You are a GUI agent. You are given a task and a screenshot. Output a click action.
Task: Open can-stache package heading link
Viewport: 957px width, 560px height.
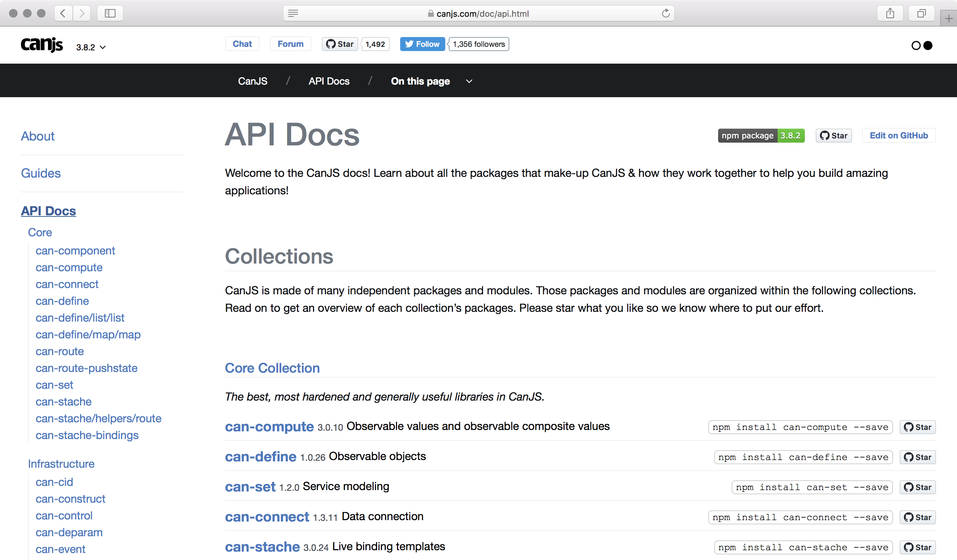262,547
